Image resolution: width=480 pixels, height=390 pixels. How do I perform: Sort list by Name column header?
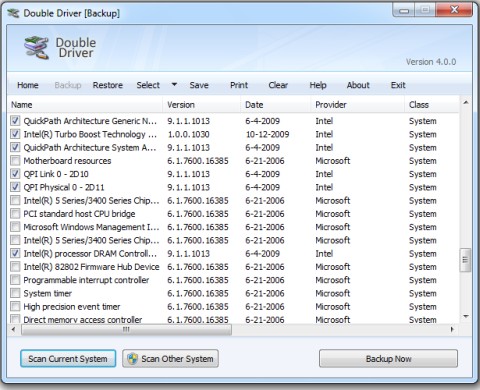click(x=85, y=105)
